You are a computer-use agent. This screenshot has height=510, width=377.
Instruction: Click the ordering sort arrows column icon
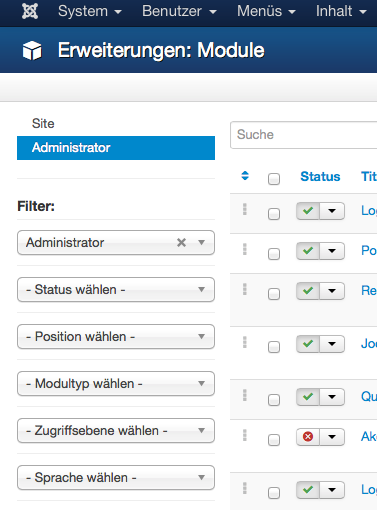click(x=245, y=176)
